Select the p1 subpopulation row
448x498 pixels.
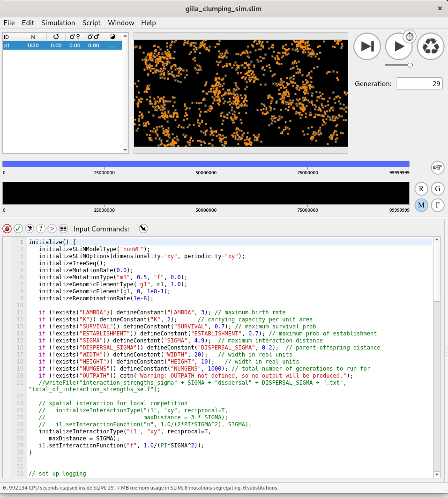(x=61, y=45)
